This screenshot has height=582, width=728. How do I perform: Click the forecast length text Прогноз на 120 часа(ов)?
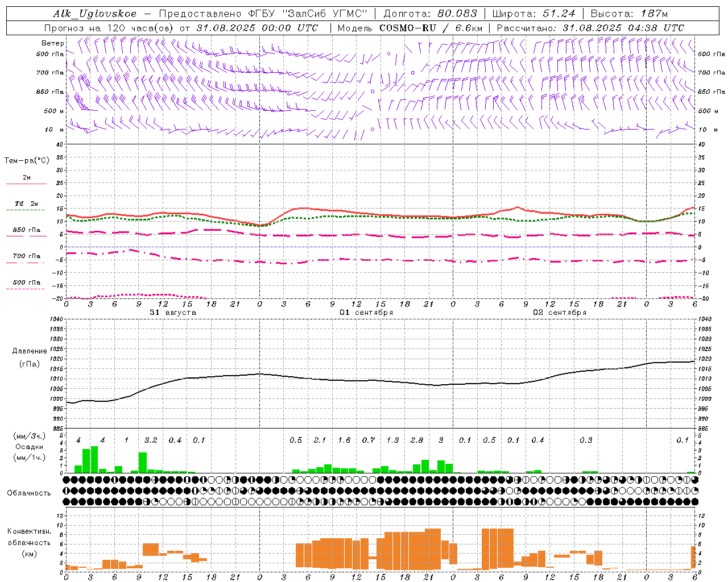click(110, 28)
